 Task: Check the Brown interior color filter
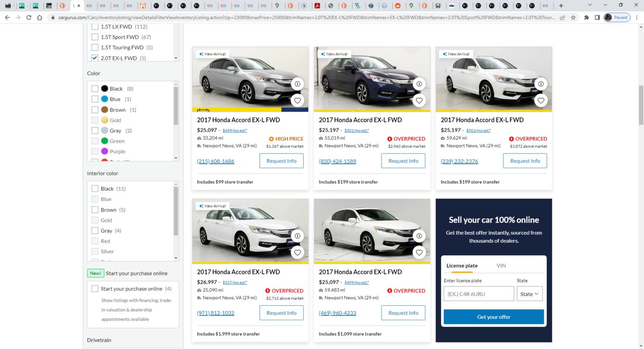pyautogui.click(x=95, y=210)
